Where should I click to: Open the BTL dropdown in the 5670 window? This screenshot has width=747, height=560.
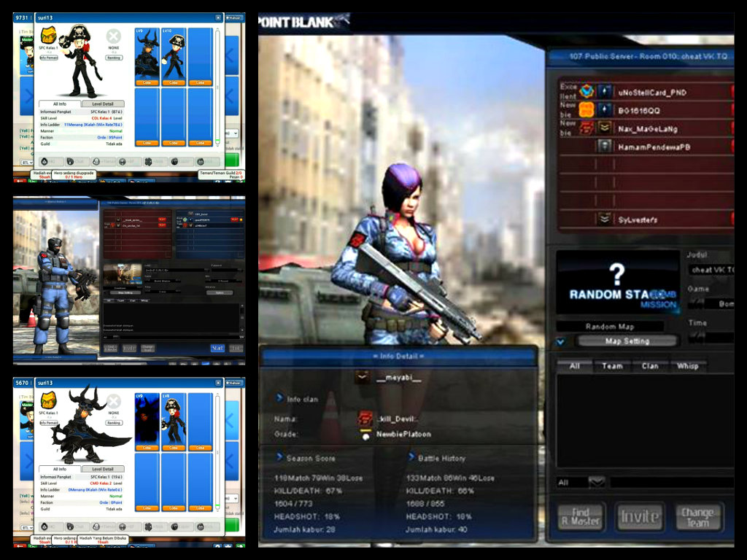coord(27,528)
